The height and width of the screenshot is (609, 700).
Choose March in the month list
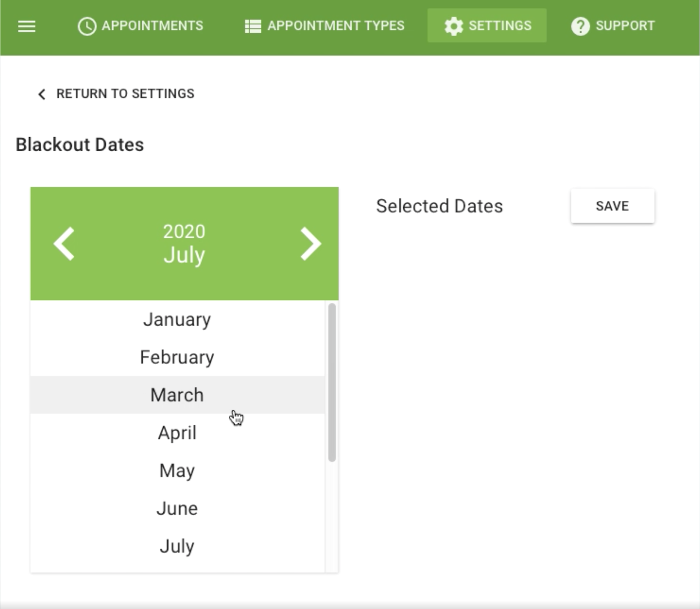click(x=177, y=395)
